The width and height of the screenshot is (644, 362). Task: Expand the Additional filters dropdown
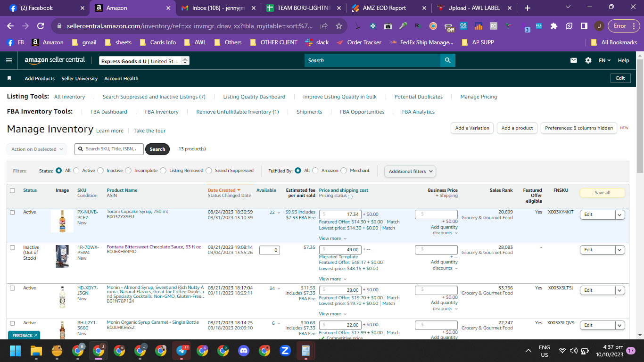(410, 172)
